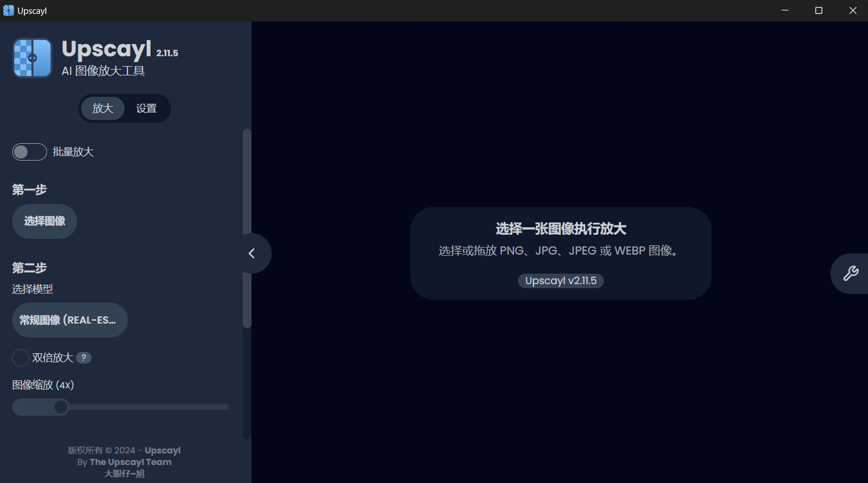The width and height of the screenshot is (868, 483).
Task: Click the AI 图像放大工具 subtitle
Action: click(x=103, y=71)
